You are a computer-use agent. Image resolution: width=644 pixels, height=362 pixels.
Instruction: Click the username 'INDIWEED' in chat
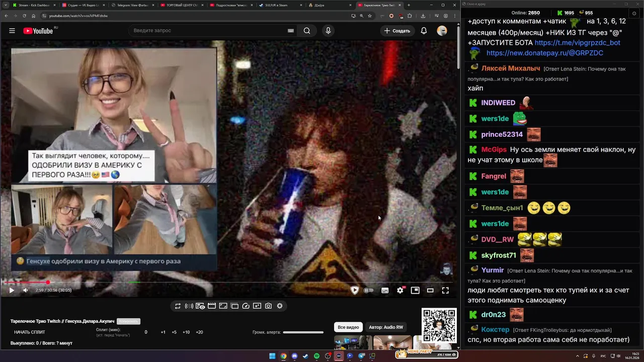[x=498, y=103]
